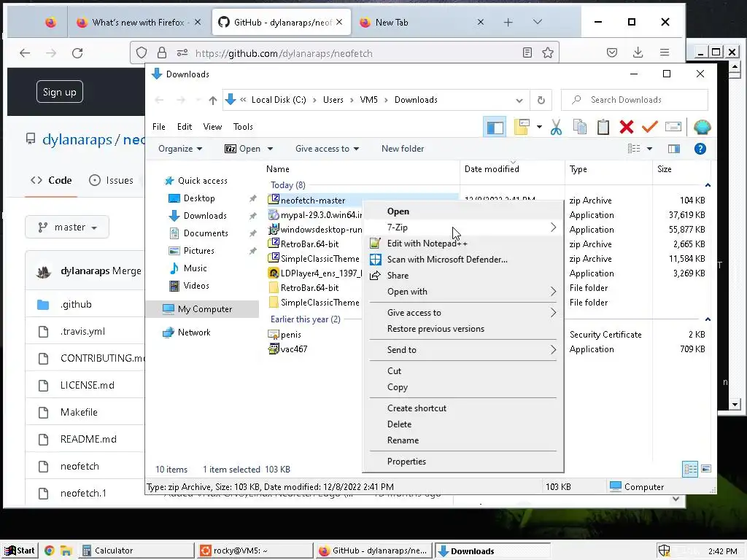Open the master branch dropdown on GitHub
The height and width of the screenshot is (560, 747).
67,227
